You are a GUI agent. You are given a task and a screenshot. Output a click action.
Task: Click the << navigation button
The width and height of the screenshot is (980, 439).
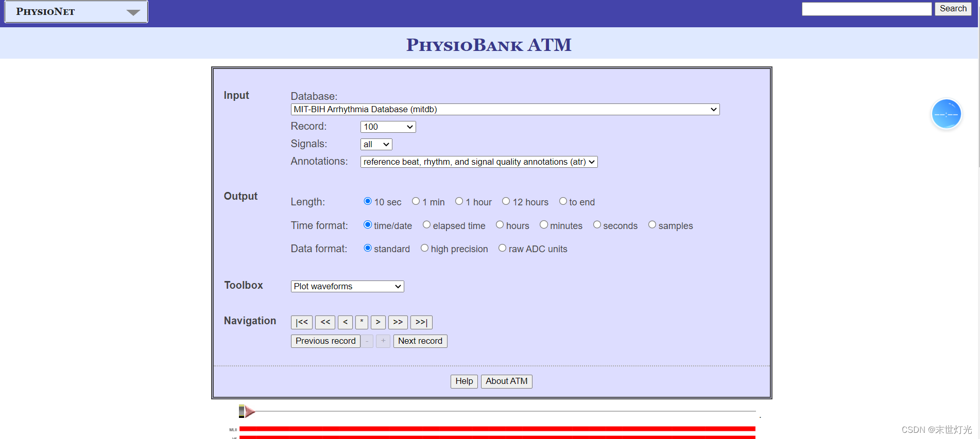[325, 322]
